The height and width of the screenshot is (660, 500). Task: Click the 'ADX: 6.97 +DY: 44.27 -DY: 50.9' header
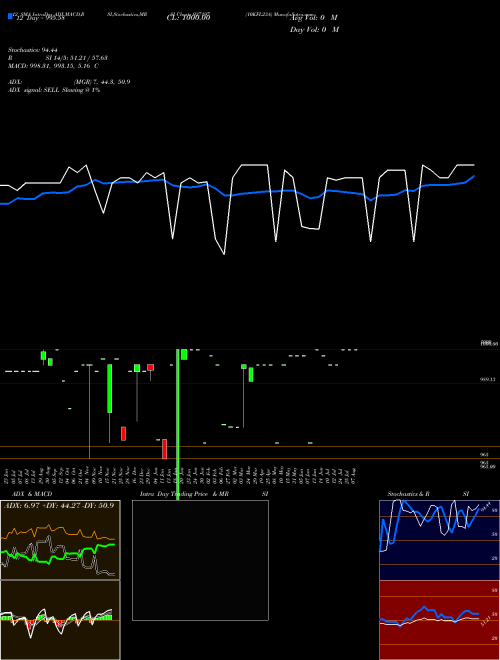tap(59, 505)
